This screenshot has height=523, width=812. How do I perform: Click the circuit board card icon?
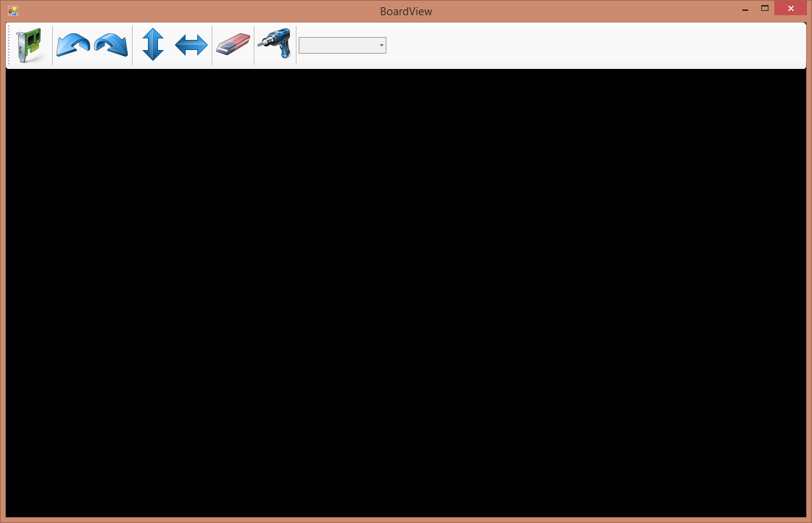coord(30,45)
